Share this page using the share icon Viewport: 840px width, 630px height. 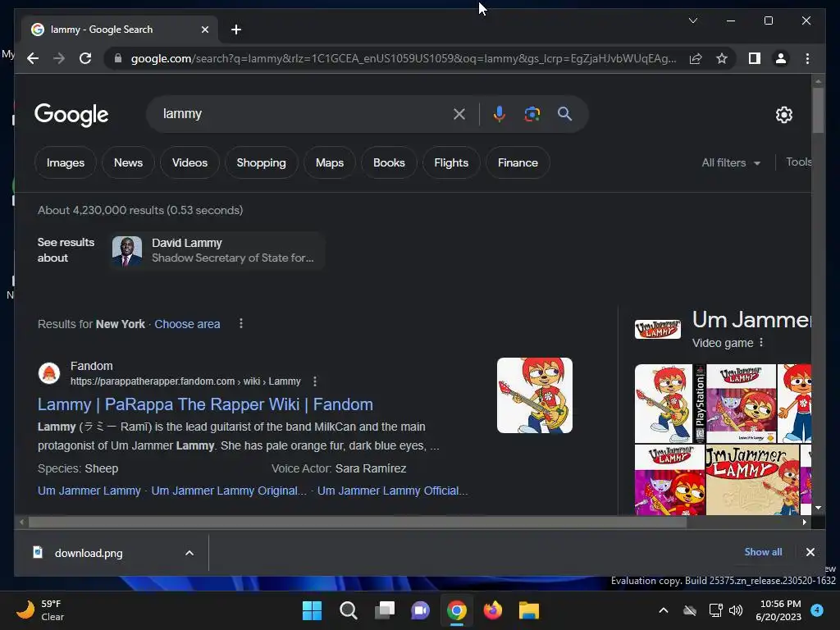click(696, 58)
